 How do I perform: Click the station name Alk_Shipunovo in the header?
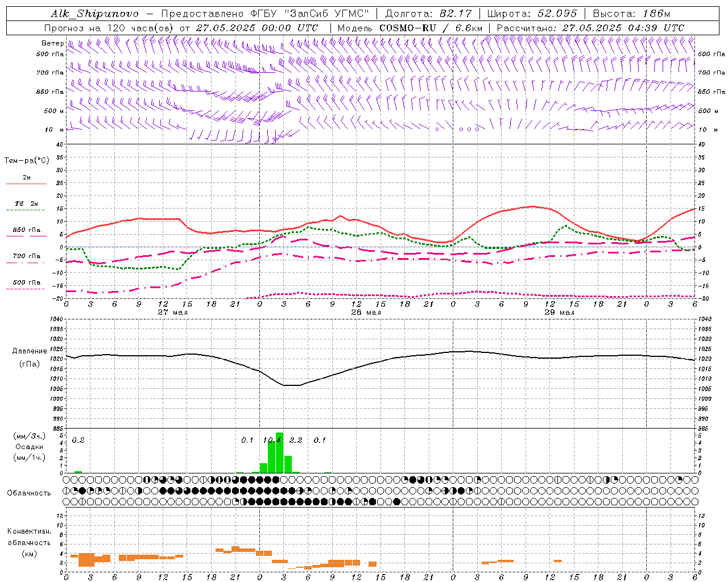tap(94, 14)
